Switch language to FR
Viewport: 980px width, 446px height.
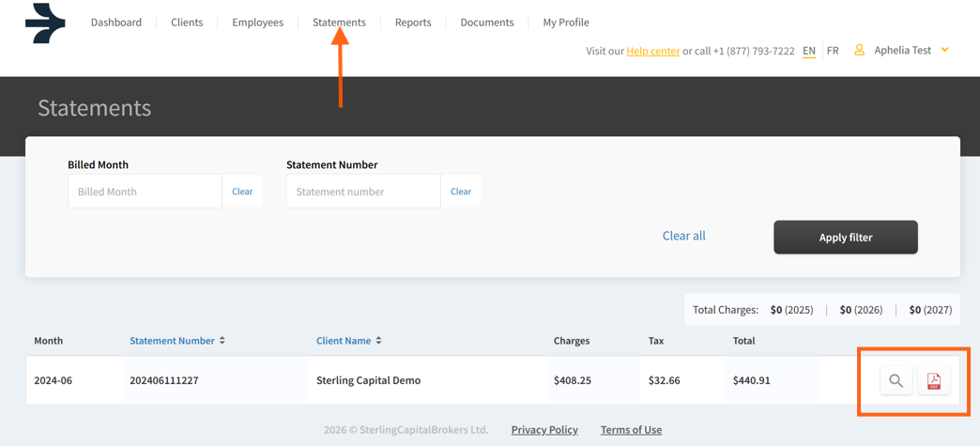(x=833, y=51)
